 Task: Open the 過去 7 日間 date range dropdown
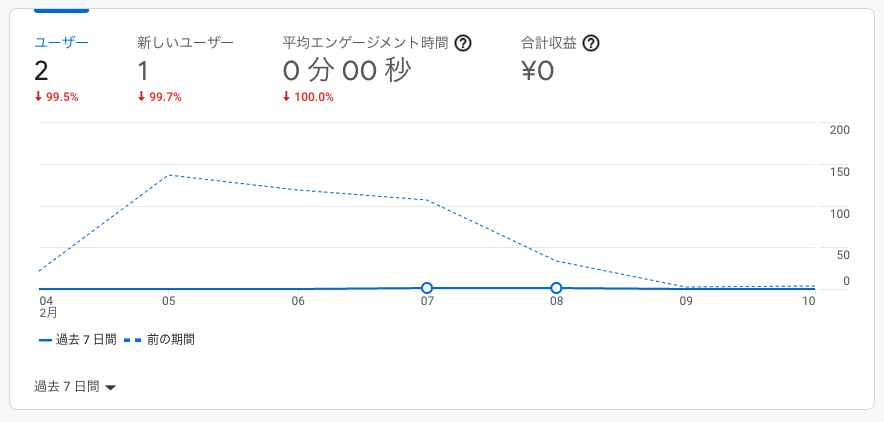tap(75, 387)
